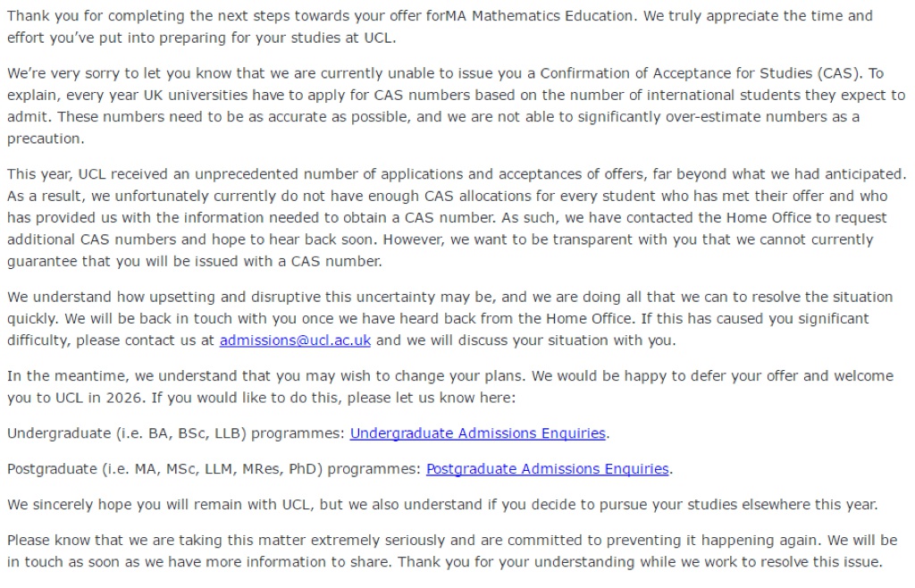
Task: Open the admissions@ucl.ac.uk email link
Action: pyautogui.click(x=295, y=340)
